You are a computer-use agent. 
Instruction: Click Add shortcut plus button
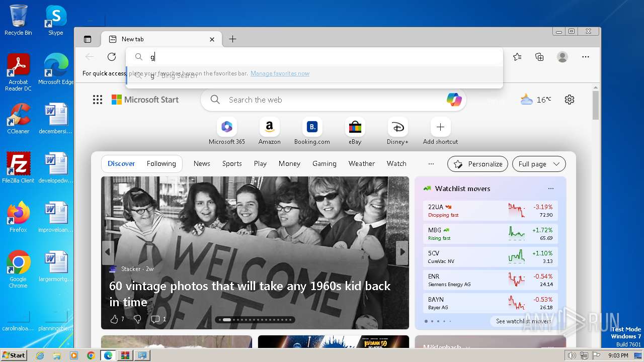[x=440, y=127]
